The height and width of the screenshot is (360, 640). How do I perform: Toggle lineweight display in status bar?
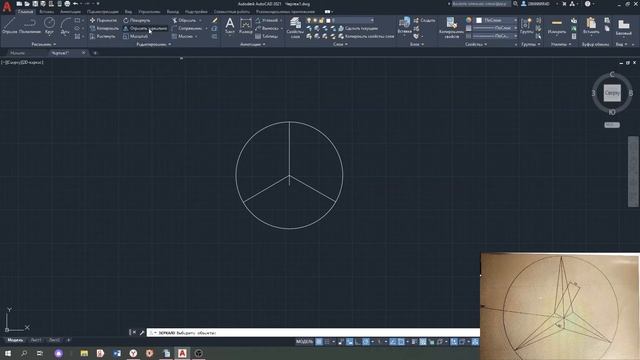414,342
